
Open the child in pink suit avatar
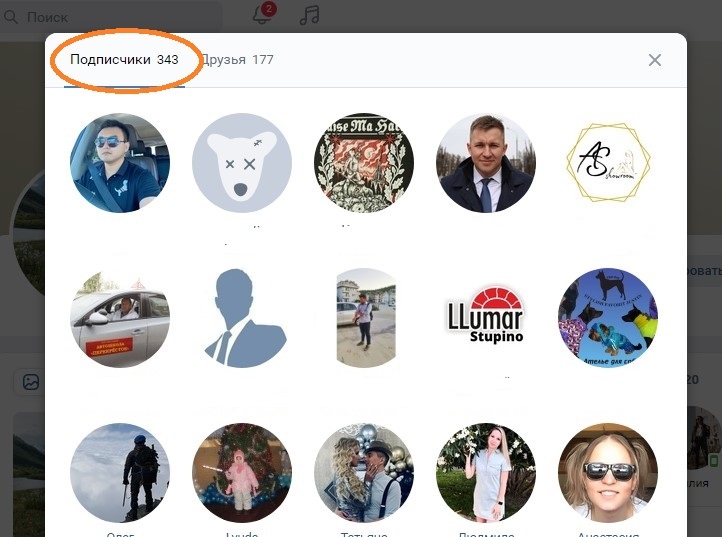[242, 473]
